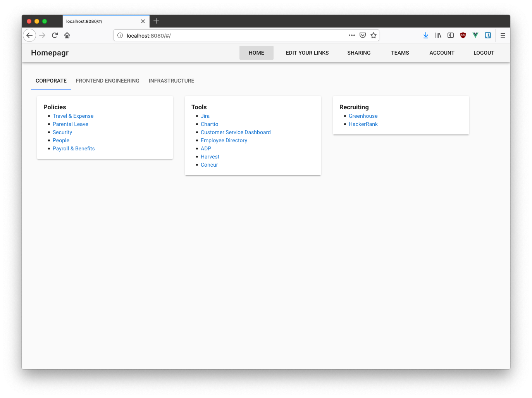Open Bitwarden extension icon
This screenshot has width=532, height=398.
click(x=488, y=35)
